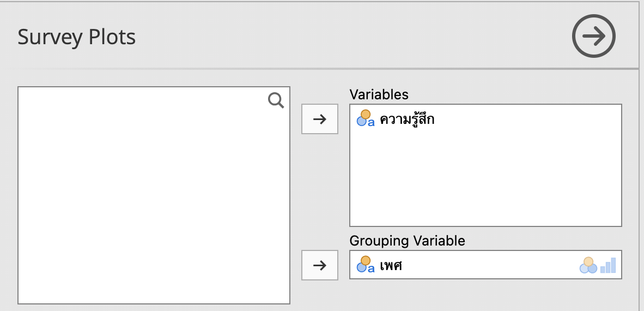644x311 pixels.
Task: Click the nominal icon beside ความรู้สึก
Action: click(x=365, y=118)
